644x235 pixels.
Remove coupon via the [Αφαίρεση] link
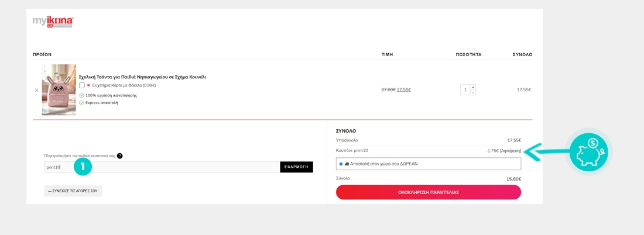tap(510, 151)
